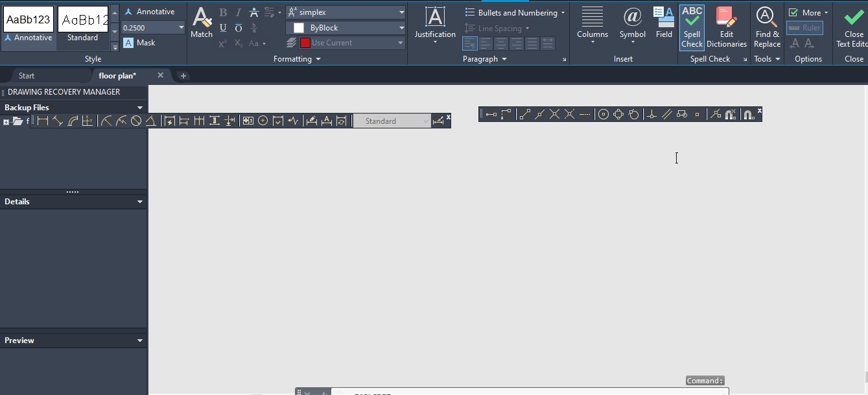Open Object Snap Settings with the magnet icon
The height and width of the screenshot is (395, 868).
749,114
